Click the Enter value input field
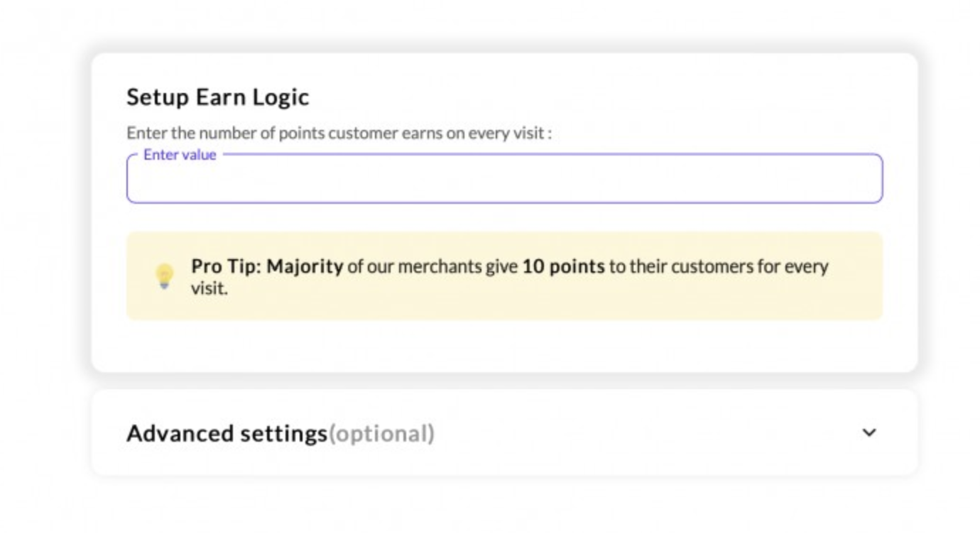This screenshot has width=980, height=534. click(504, 181)
